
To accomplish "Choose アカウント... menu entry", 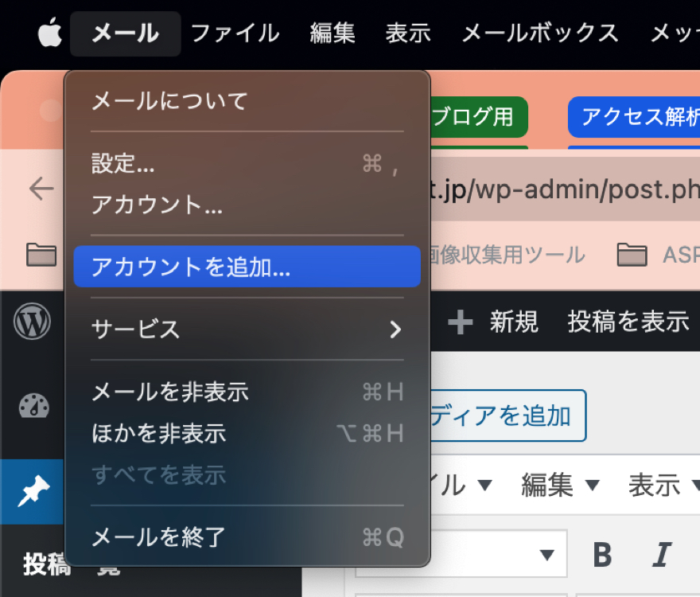I will coord(247,205).
